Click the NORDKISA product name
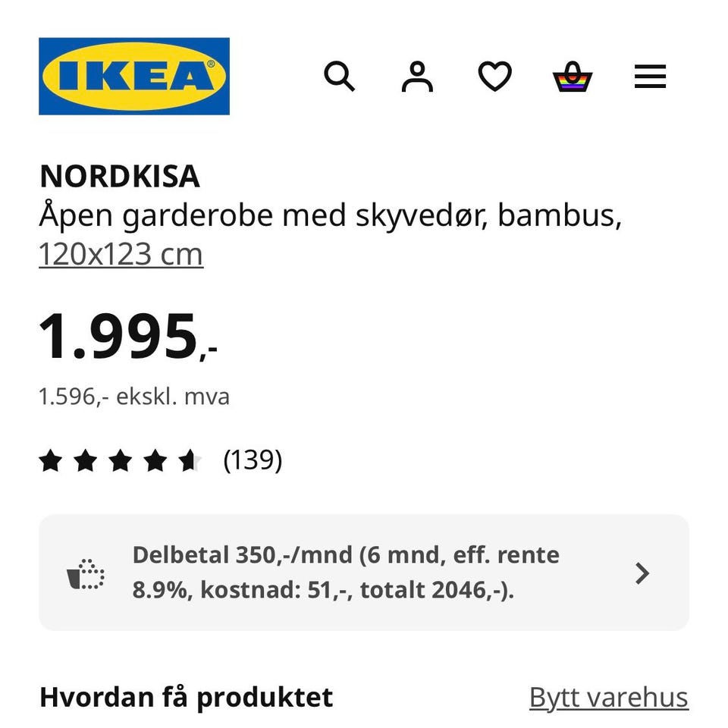 click(x=119, y=177)
